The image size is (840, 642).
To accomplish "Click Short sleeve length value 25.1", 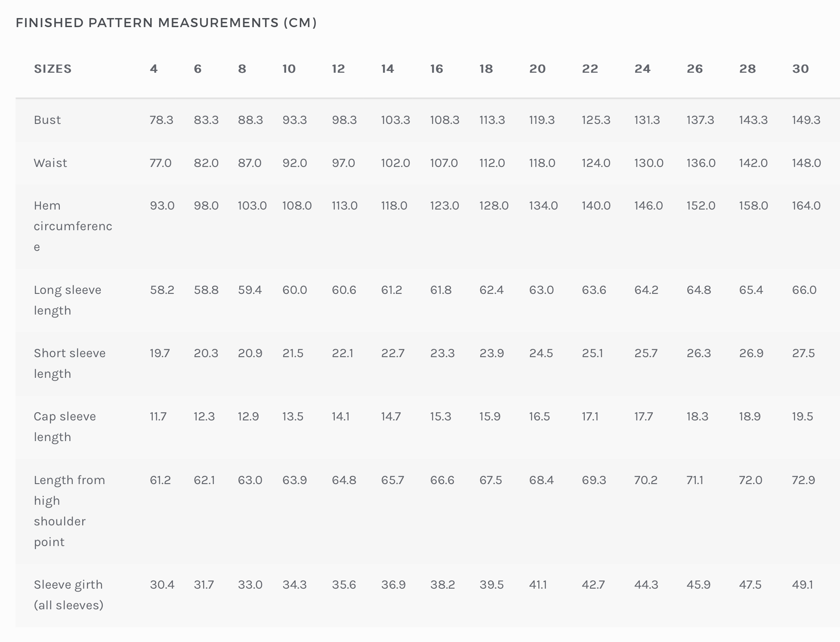I will point(593,353).
